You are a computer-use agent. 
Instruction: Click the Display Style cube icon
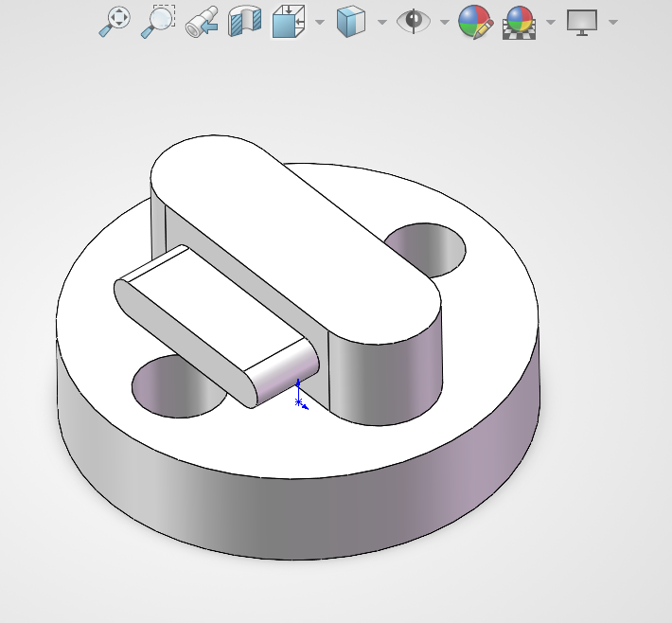pyautogui.click(x=351, y=22)
